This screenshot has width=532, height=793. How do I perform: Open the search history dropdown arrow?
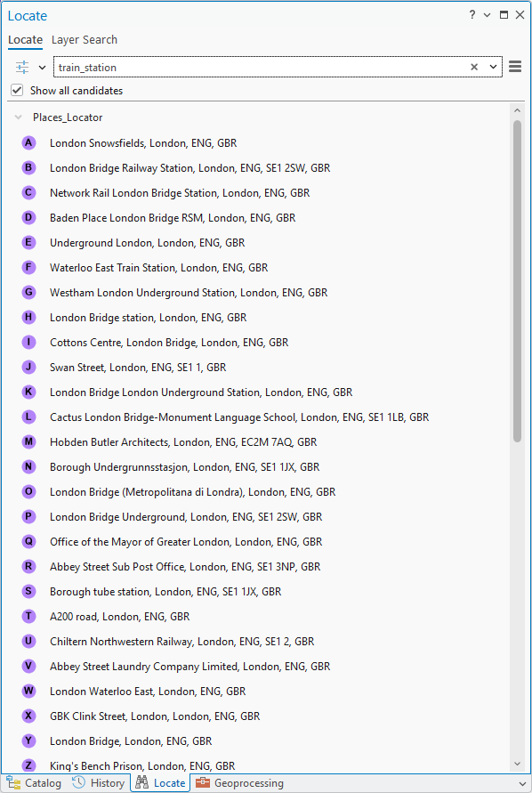[493, 67]
